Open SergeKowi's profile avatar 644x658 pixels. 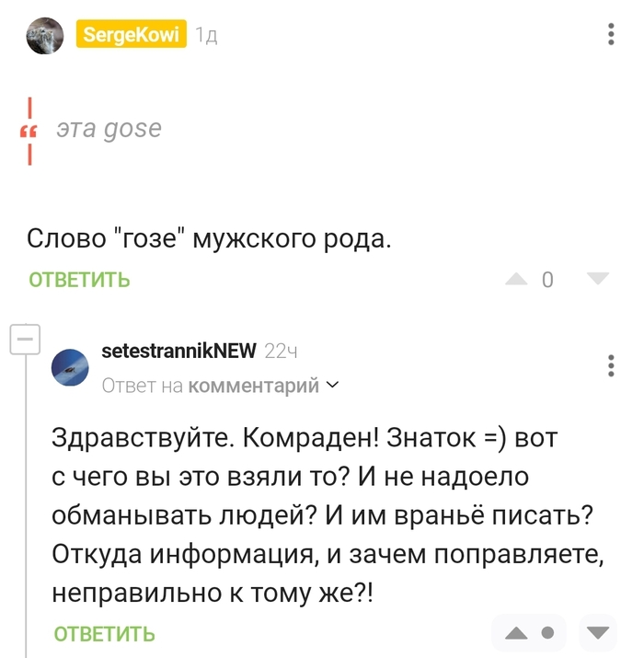pyautogui.click(x=45, y=35)
